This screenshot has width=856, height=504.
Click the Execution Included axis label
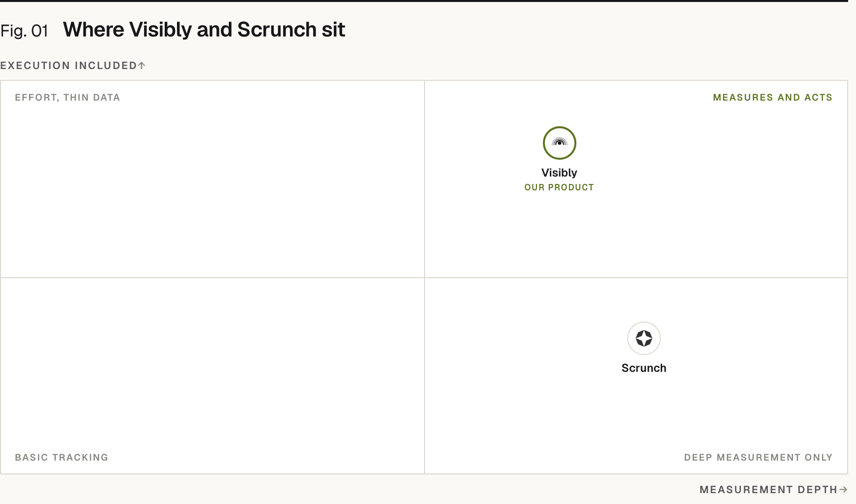tap(69, 66)
